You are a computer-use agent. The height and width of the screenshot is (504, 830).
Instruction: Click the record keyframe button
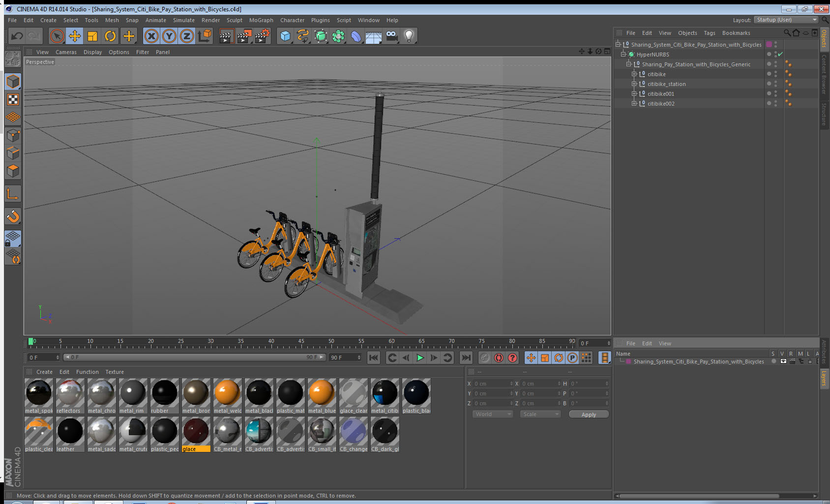(485, 358)
